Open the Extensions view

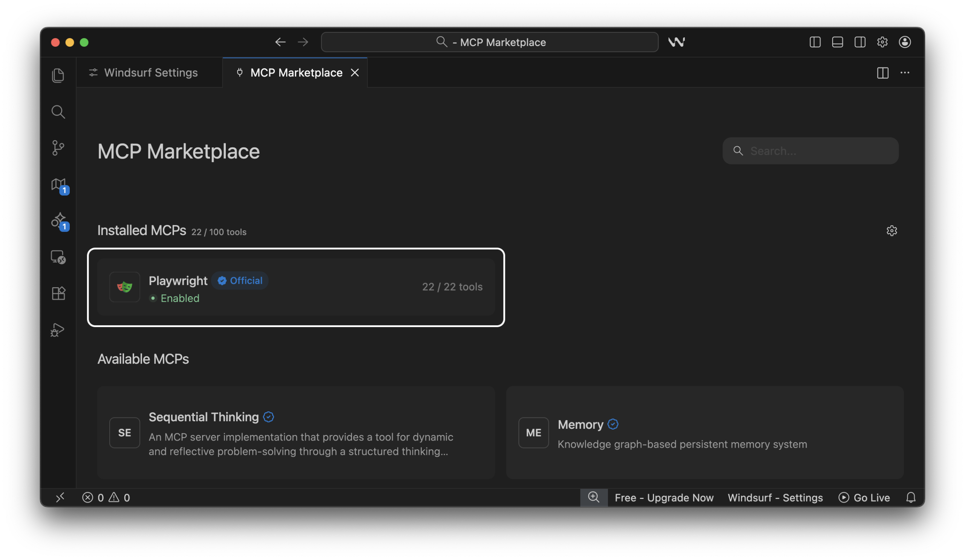(x=58, y=293)
